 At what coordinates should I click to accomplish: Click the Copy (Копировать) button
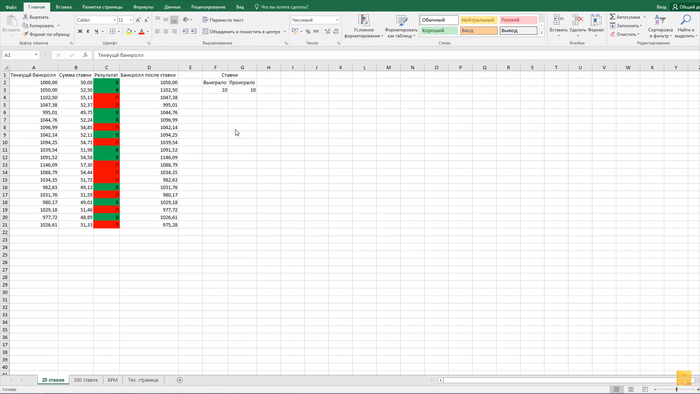click(x=38, y=25)
